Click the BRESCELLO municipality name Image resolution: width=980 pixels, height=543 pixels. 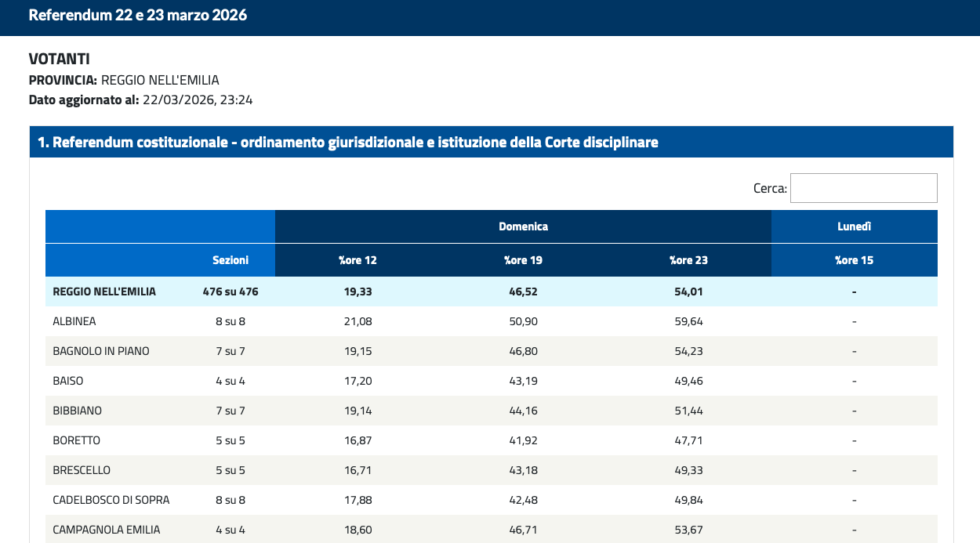(x=82, y=470)
